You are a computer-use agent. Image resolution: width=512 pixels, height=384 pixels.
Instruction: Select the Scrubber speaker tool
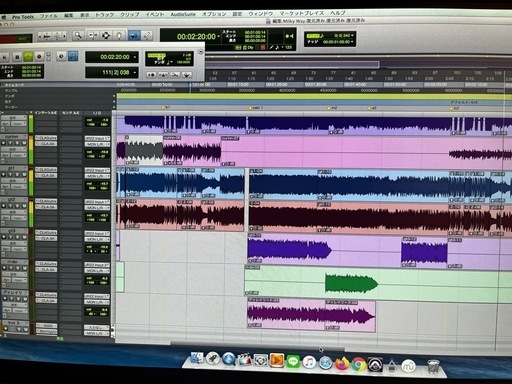[134, 35]
